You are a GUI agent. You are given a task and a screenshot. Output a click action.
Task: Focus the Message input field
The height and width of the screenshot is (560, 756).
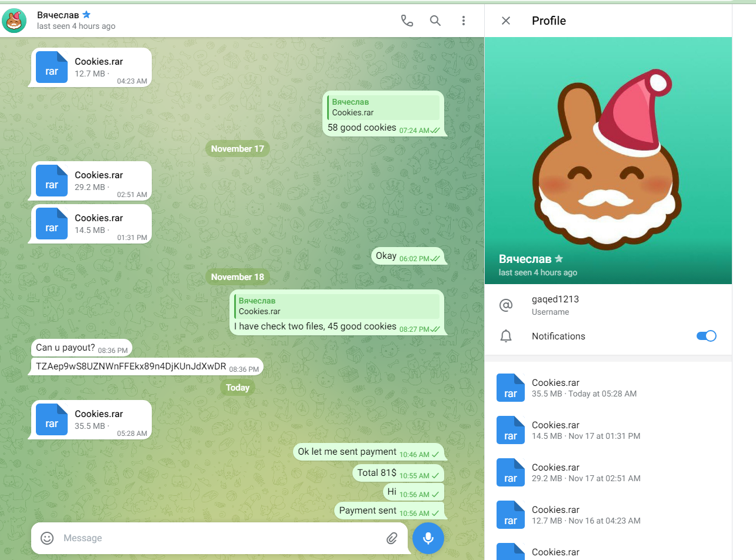[x=221, y=538]
